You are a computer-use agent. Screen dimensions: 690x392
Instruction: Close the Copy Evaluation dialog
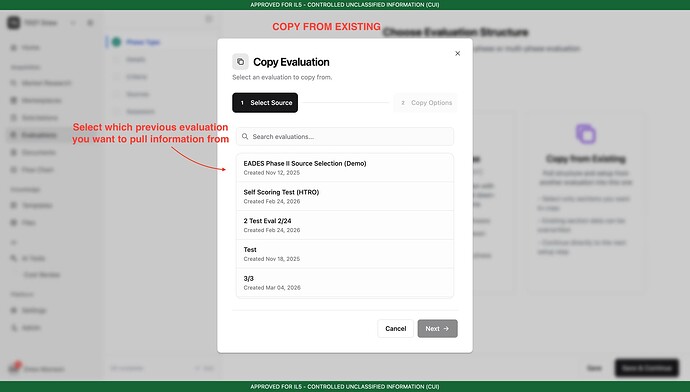457,53
